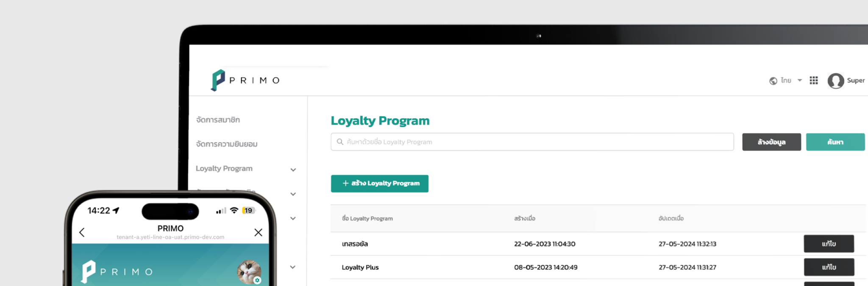Click แก้ไข for the Loyalty Plus row
Screen dimensions: 868x286
click(x=829, y=267)
